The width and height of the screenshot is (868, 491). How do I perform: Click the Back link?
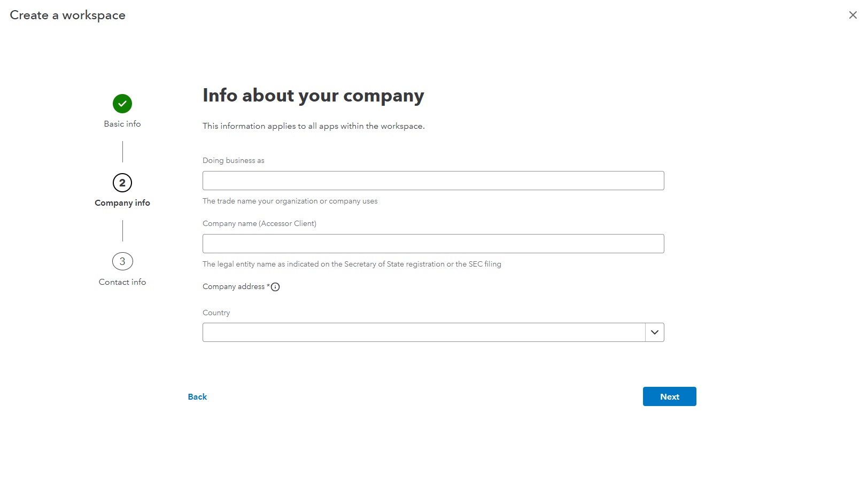click(x=197, y=396)
